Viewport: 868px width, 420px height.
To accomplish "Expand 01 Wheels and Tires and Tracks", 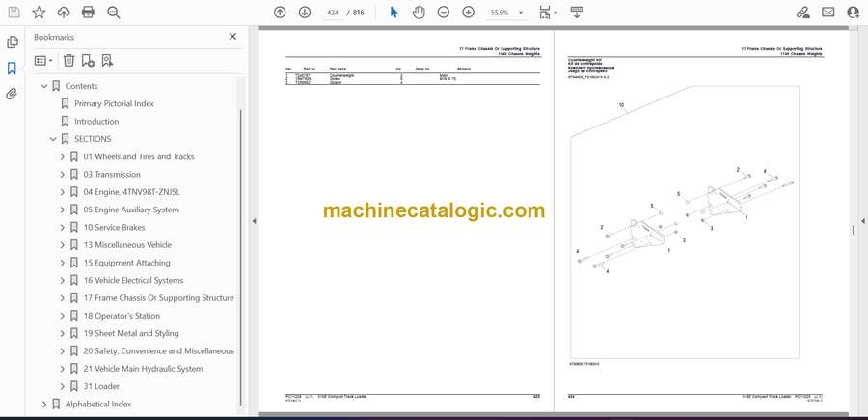I will pyautogui.click(x=62, y=156).
